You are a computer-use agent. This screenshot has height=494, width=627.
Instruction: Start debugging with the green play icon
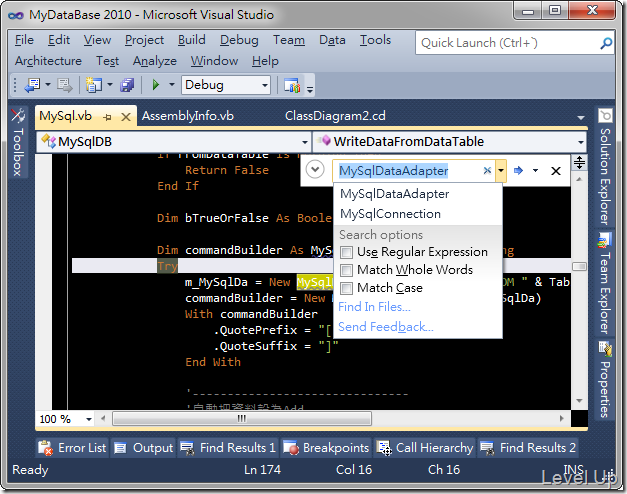click(156, 85)
